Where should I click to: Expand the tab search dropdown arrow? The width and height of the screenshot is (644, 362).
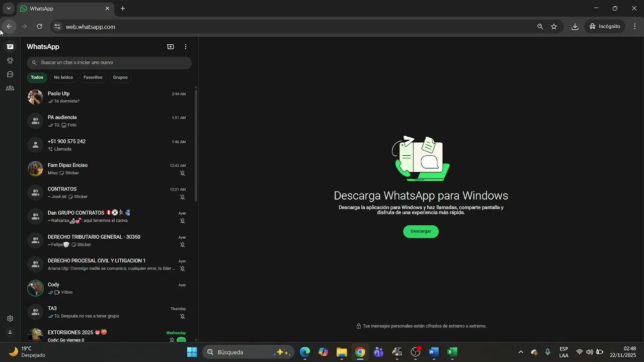point(9,9)
